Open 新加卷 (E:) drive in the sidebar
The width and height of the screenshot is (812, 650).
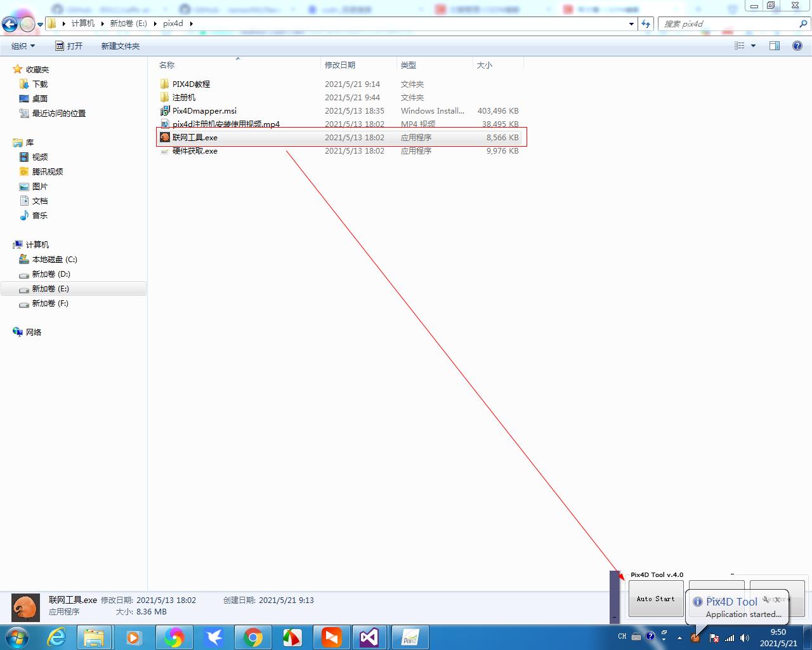pos(51,288)
